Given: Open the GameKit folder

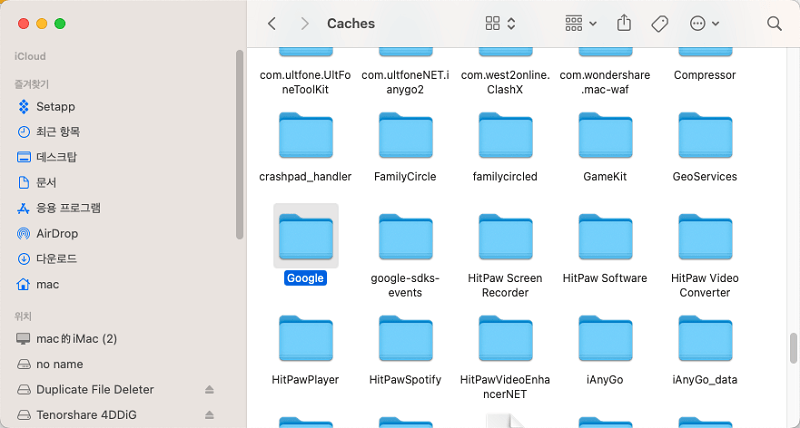Looking at the screenshot, I should 605,136.
